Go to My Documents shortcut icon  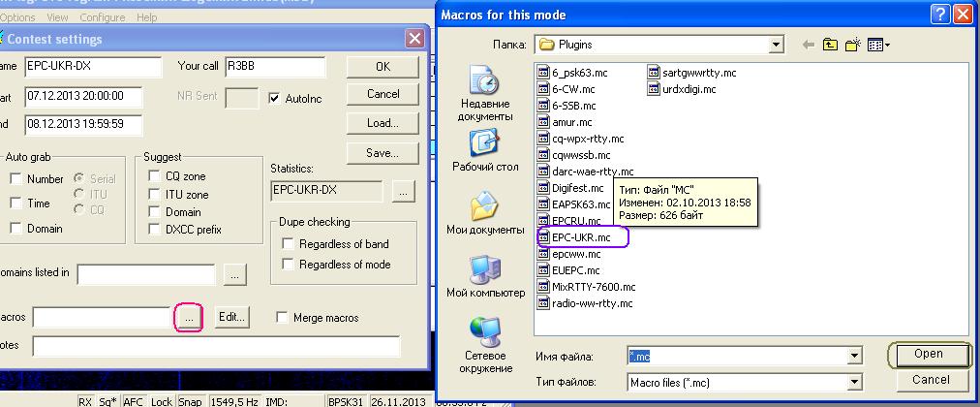click(x=485, y=207)
